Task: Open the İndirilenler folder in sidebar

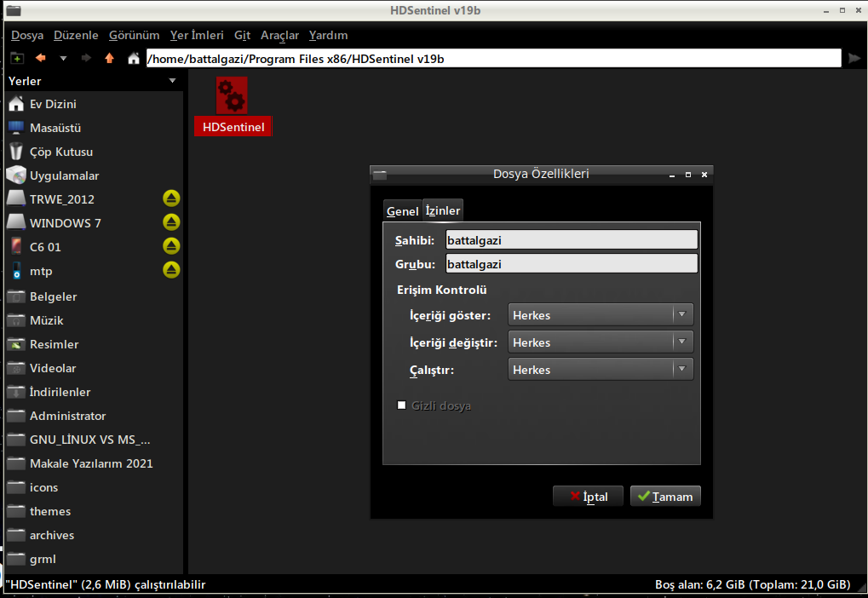Action: pyautogui.click(x=94, y=392)
